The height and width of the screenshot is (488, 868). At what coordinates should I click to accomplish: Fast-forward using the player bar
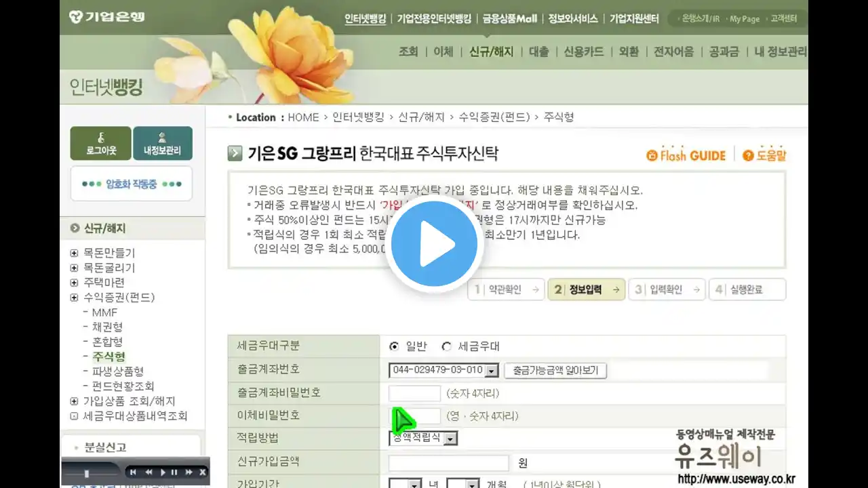tap(189, 472)
